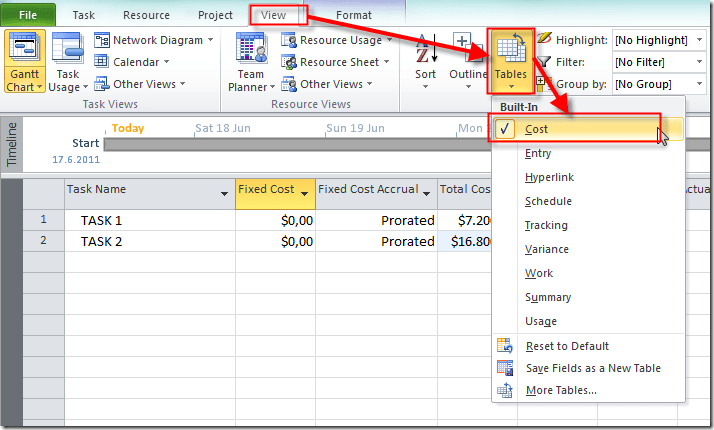Select the Tracking table entry

[x=545, y=225]
